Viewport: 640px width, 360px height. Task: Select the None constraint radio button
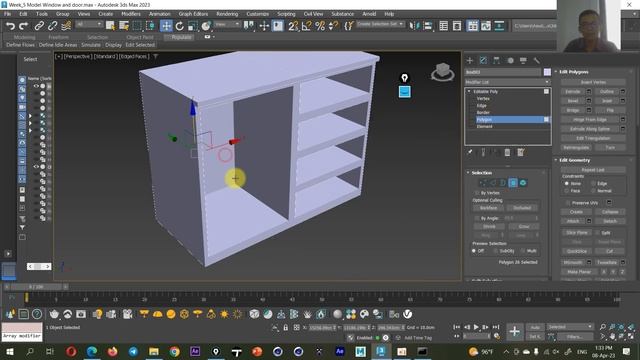tap(567, 184)
